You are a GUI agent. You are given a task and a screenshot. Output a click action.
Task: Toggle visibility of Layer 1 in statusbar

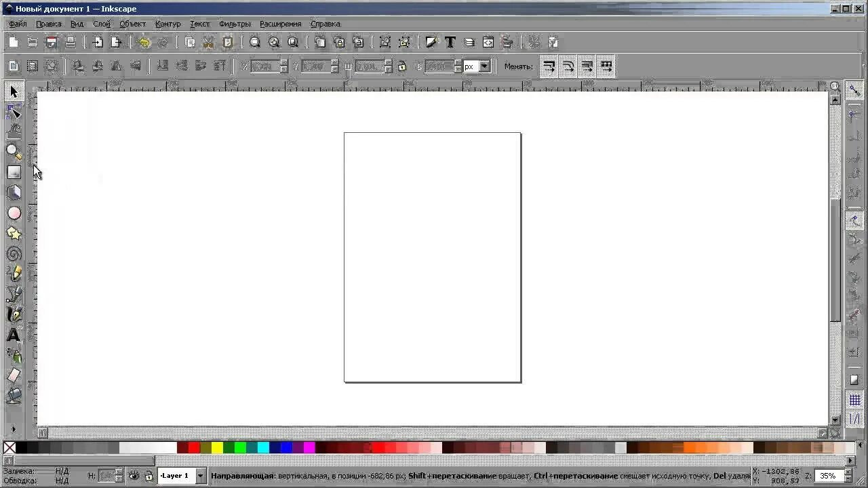tap(134, 475)
